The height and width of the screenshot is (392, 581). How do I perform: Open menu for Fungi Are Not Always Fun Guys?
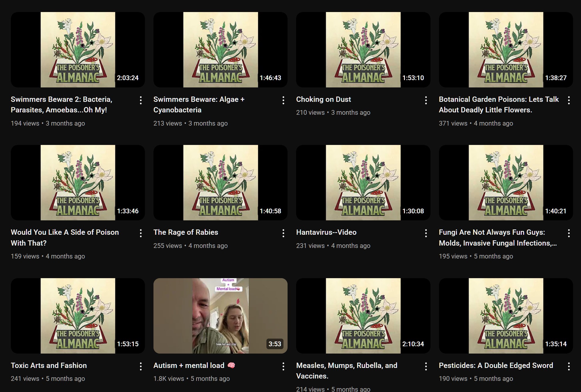coord(569,233)
